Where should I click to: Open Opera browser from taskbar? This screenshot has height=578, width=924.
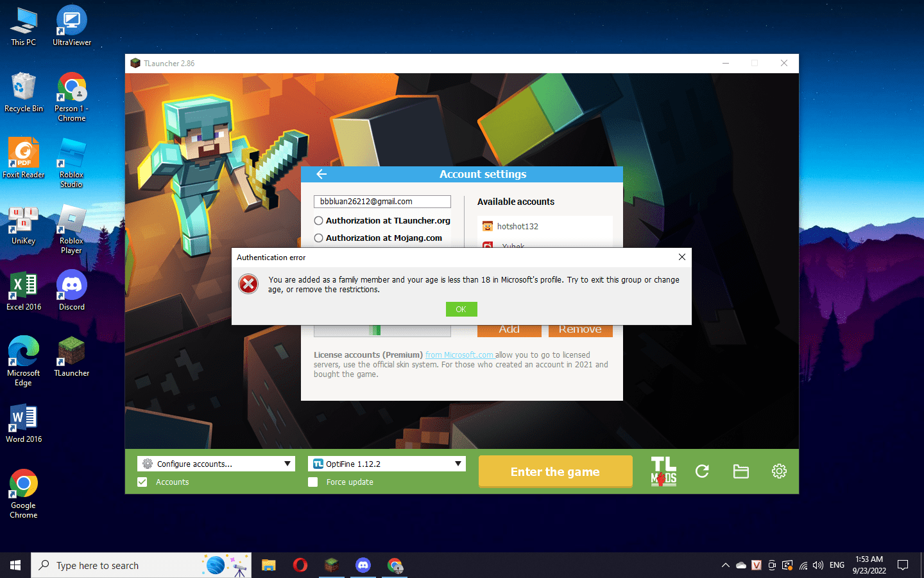300,565
